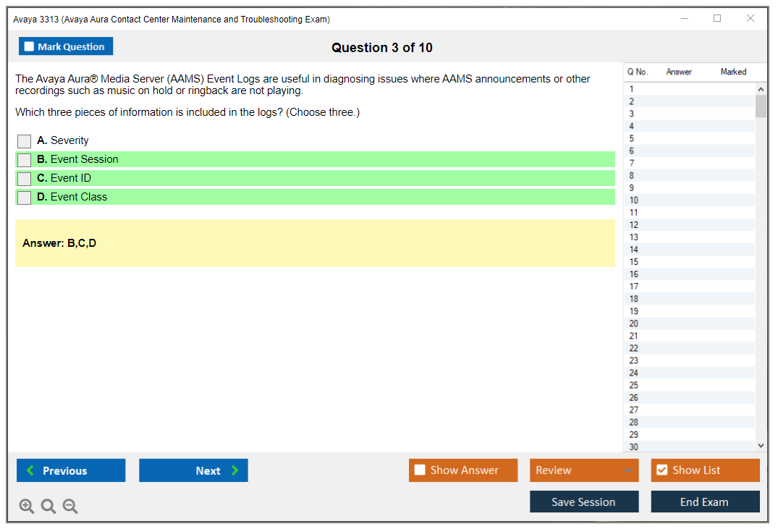Viewport: 778px width, 532px height.
Task: Click the zoom out magnifier icon
Action: (70, 507)
